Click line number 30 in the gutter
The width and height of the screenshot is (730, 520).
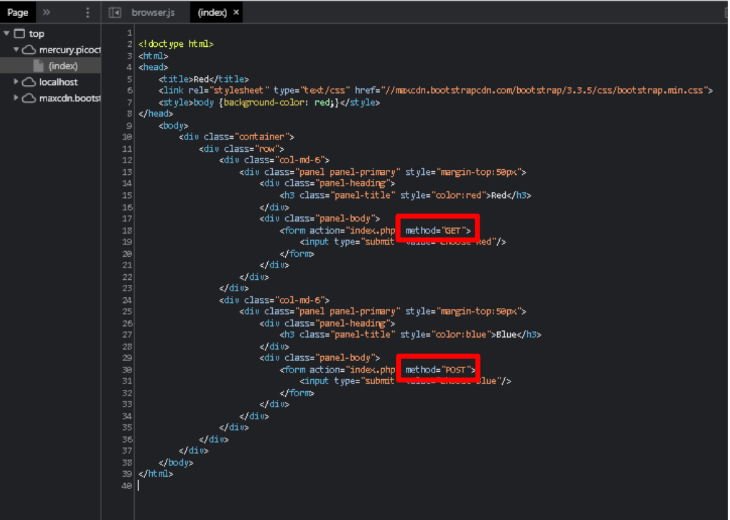[x=128, y=369]
